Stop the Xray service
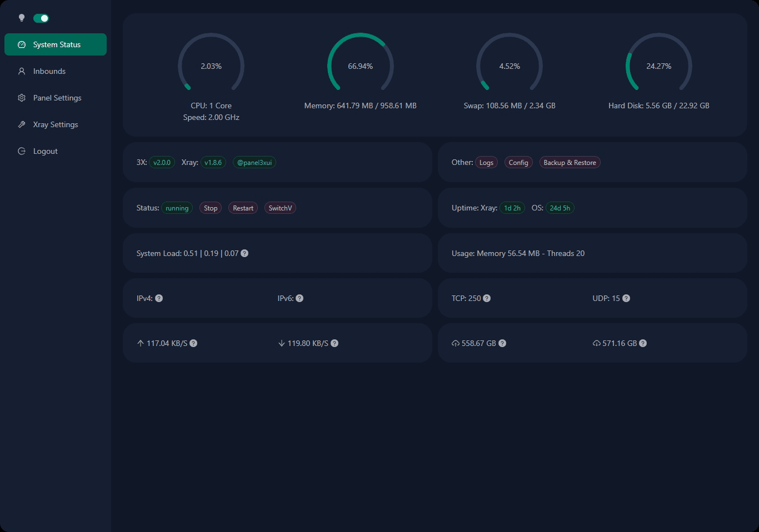This screenshot has height=532, width=759. click(211, 208)
